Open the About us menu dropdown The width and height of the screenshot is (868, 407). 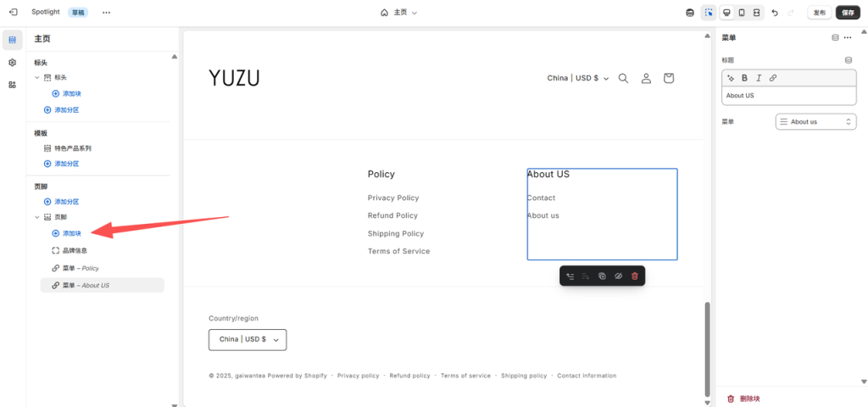(815, 122)
